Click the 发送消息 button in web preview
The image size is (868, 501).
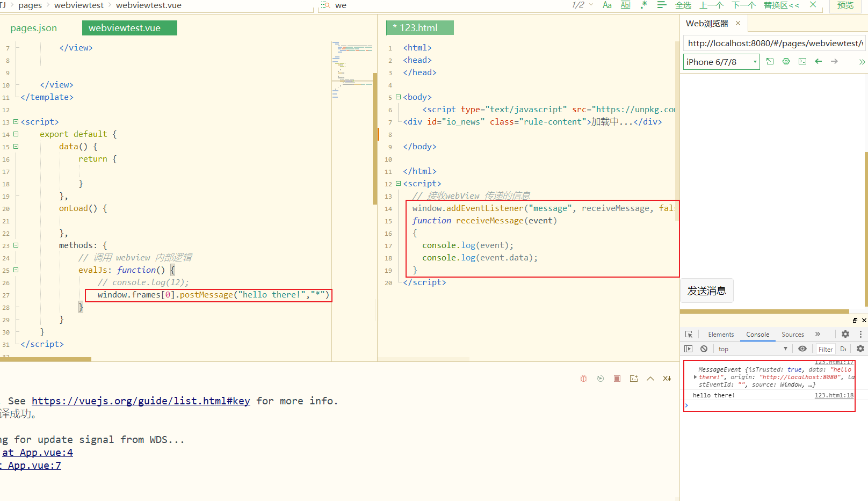[x=707, y=291]
